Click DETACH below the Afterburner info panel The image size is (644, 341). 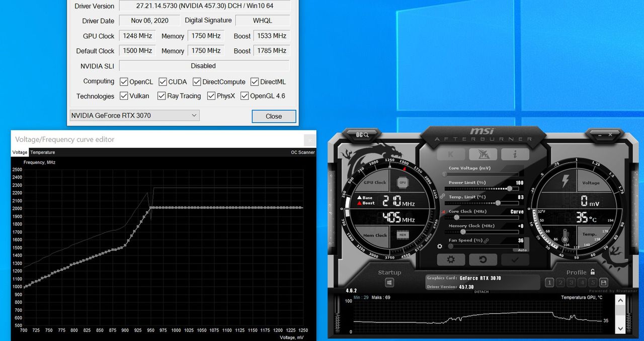[481, 292]
